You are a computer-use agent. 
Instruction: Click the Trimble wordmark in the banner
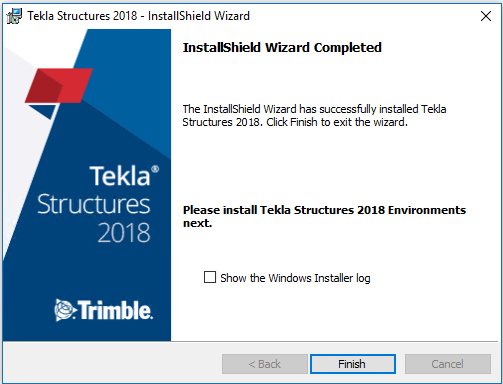pos(115,310)
